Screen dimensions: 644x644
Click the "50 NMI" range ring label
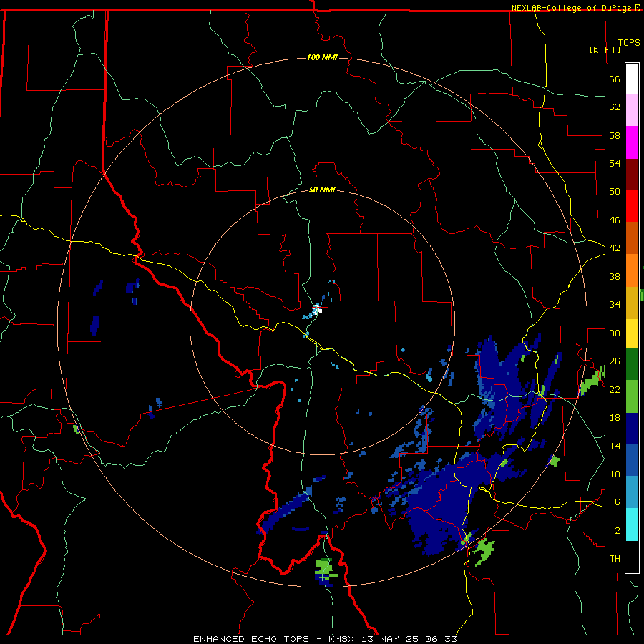322,190
